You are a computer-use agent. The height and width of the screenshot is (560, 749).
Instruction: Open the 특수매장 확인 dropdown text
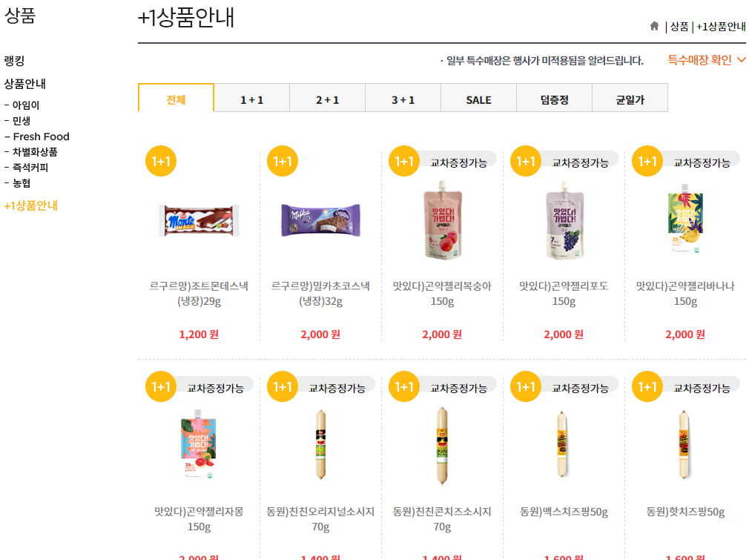[699, 60]
